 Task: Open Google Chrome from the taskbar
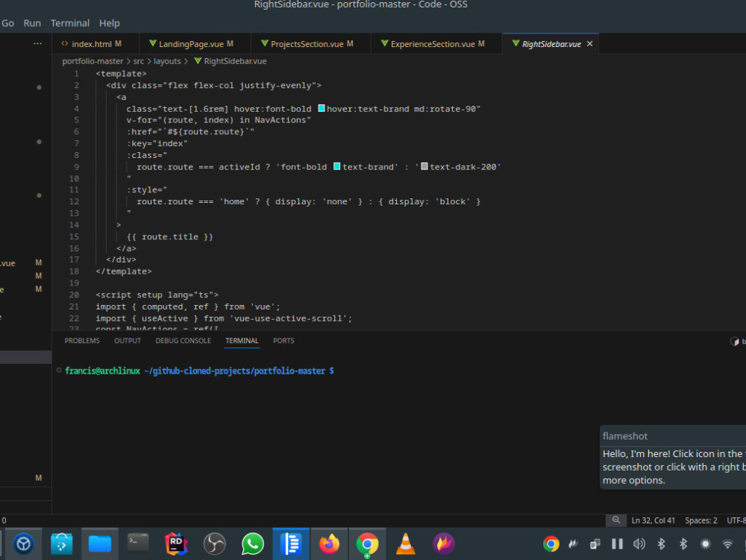click(367, 544)
